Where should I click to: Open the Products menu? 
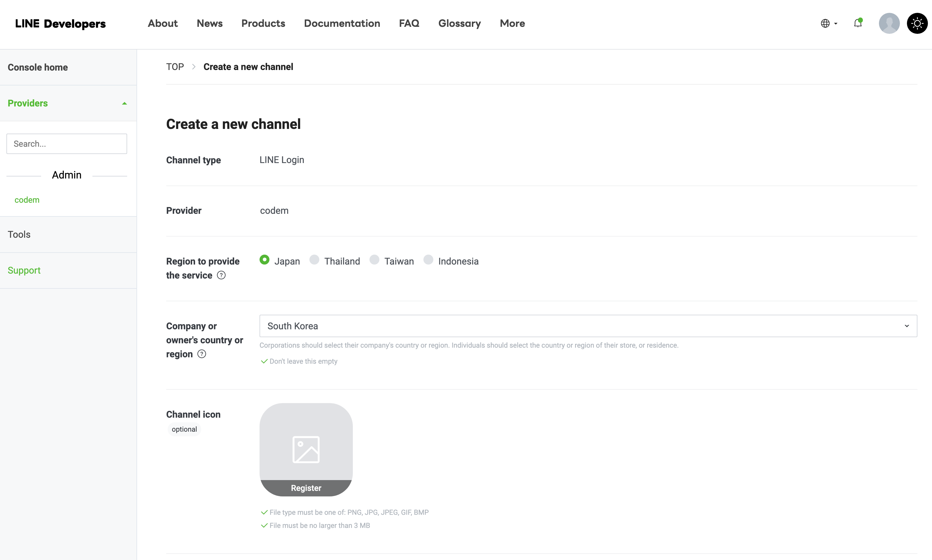(x=263, y=23)
